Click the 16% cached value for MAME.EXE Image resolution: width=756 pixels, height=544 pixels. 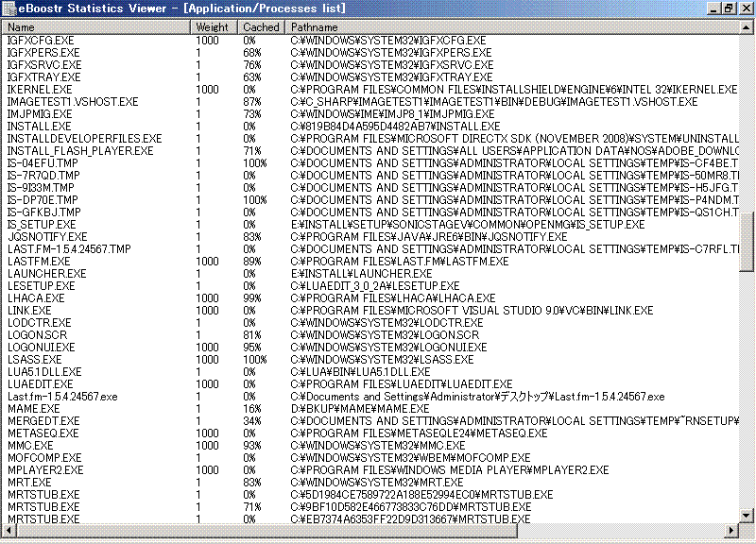point(252,409)
